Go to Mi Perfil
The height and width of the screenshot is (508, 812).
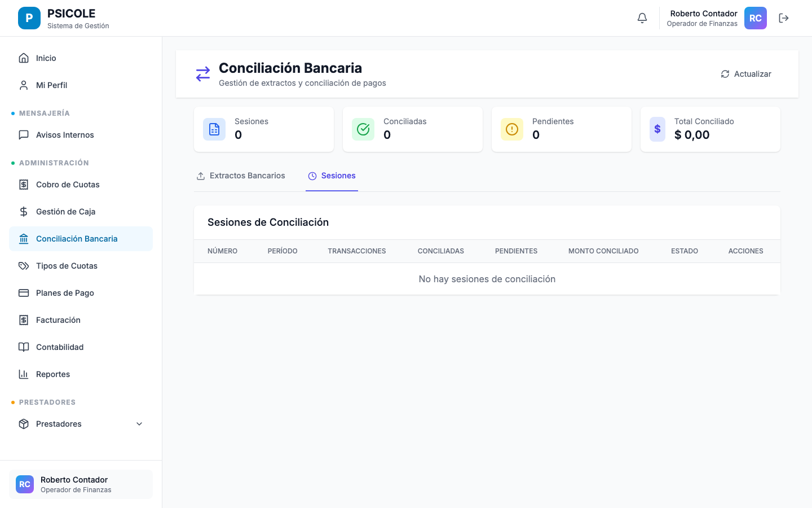(x=81, y=85)
